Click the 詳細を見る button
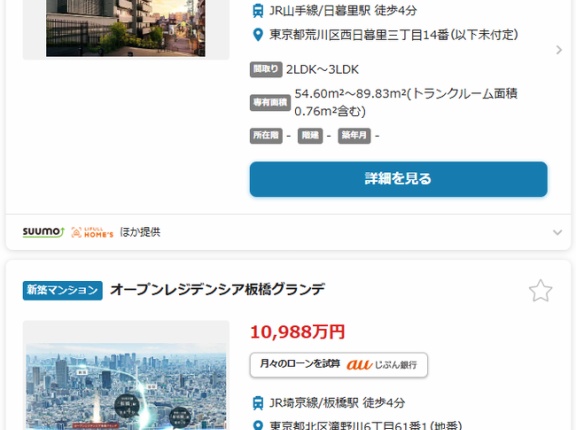 [x=399, y=179]
